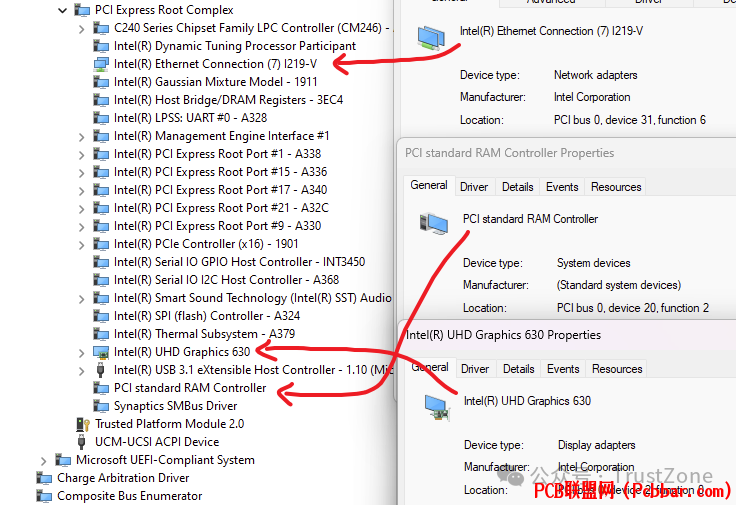This screenshot has width=736, height=505.
Task: Expand Intel Smart Sound Technology Audio node
Action: [x=81, y=299]
